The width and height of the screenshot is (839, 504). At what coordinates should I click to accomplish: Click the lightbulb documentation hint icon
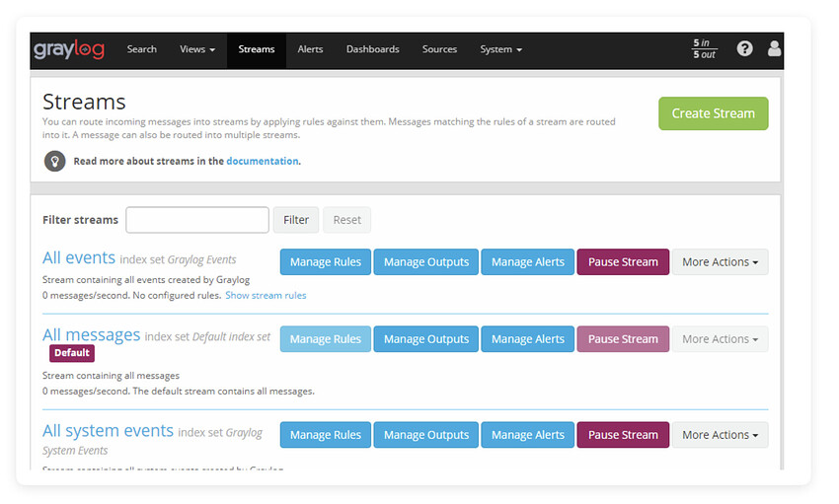[54, 161]
